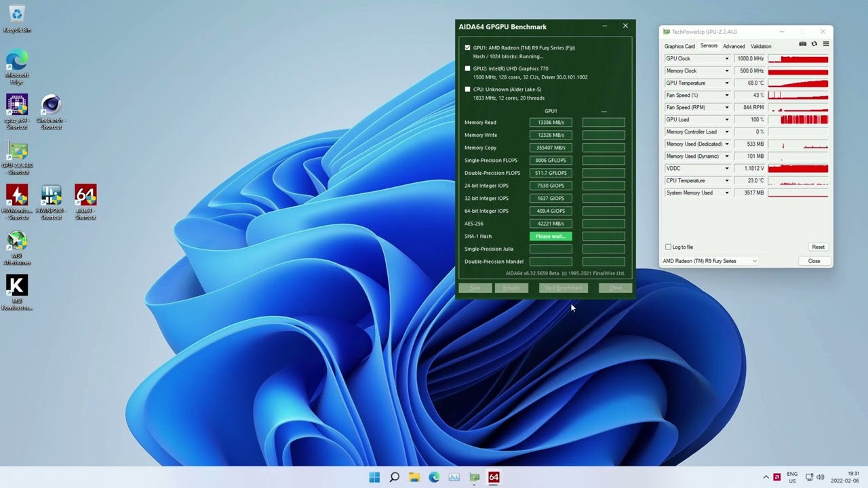This screenshot has width=868, height=488.
Task: Expand Memory Controller Load sensor dropdown
Action: click(727, 132)
